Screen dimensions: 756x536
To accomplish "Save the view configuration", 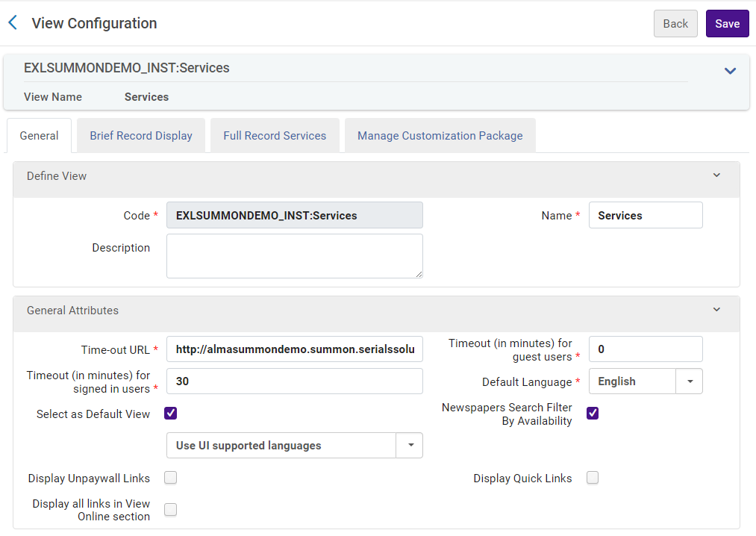I will pyautogui.click(x=727, y=24).
